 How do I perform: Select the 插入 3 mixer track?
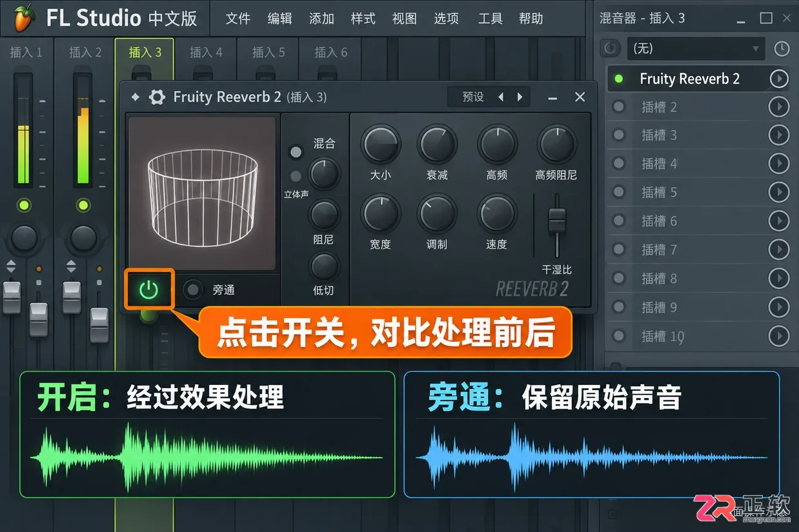(x=145, y=52)
